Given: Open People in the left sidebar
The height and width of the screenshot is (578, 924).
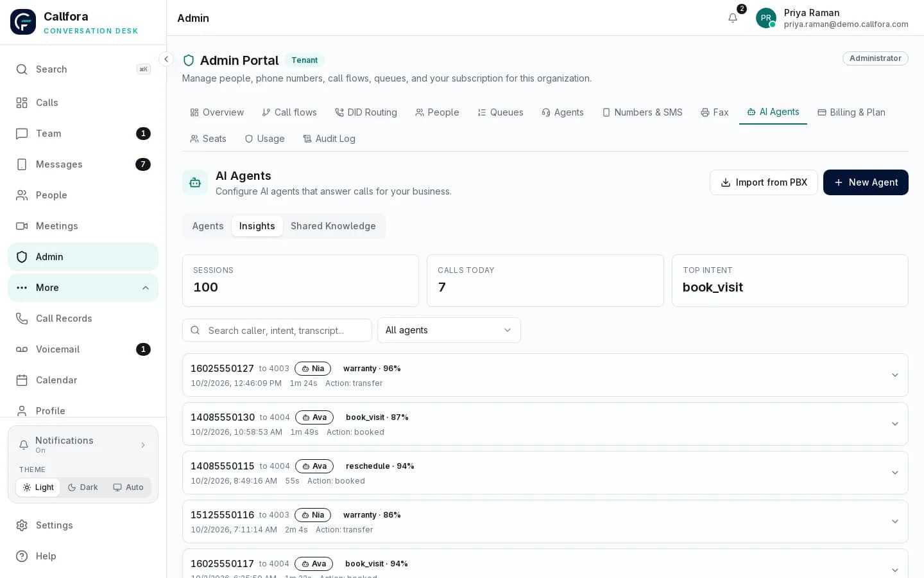Looking at the screenshot, I should (x=83, y=195).
